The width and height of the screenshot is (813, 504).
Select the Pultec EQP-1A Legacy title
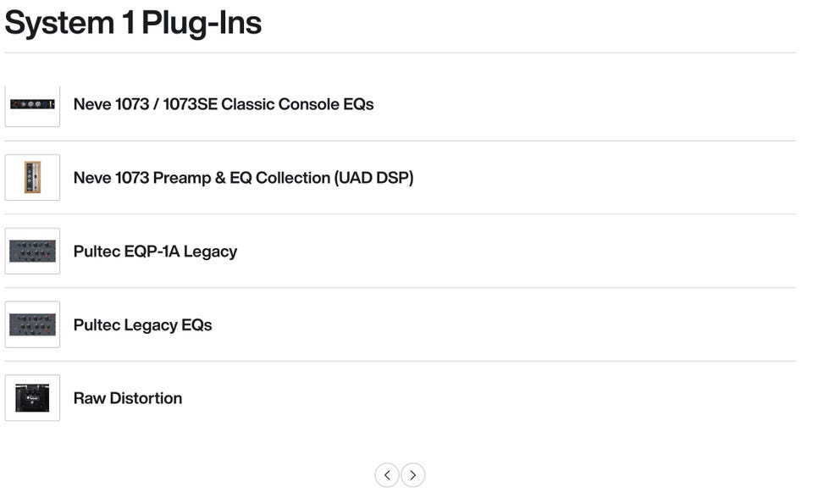(x=155, y=252)
